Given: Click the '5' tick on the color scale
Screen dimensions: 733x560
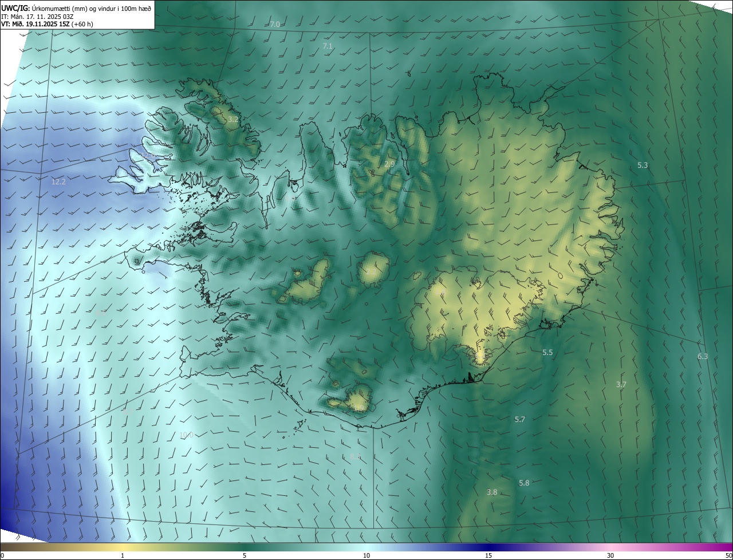Looking at the screenshot, I should pyautogui.click(x=245, y=556).
